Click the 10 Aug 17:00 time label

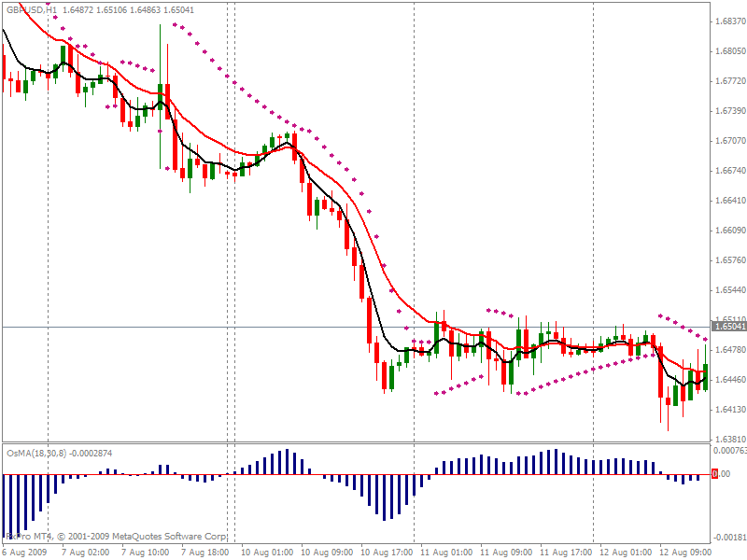pyautogui.click(x=386, y=553)
